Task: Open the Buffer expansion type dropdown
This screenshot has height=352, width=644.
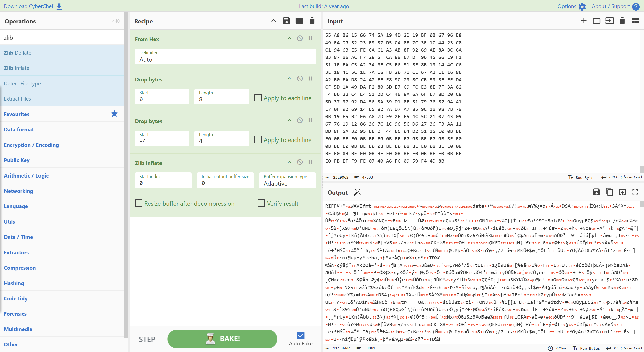Action: 287,181
